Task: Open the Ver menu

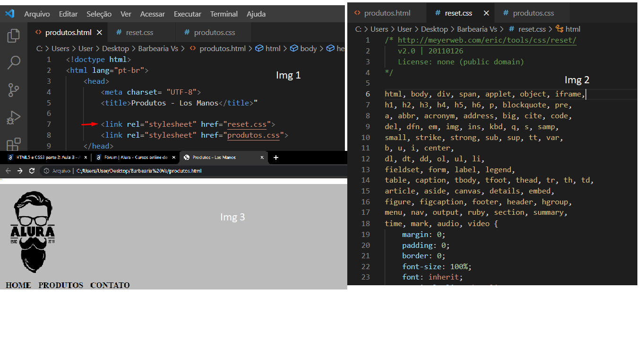Action: [x=126, y=14]
